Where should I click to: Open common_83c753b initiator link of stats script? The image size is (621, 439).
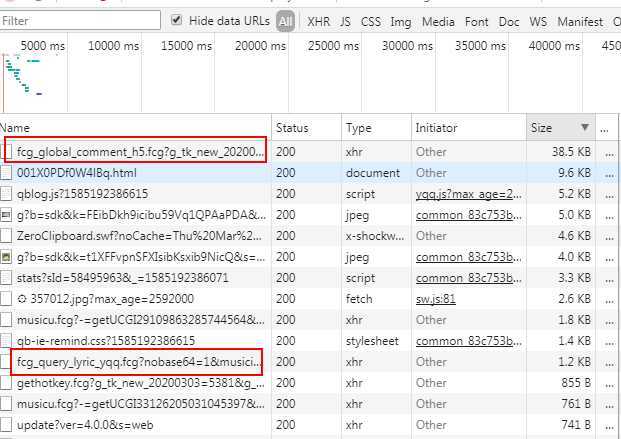point(469,278)
